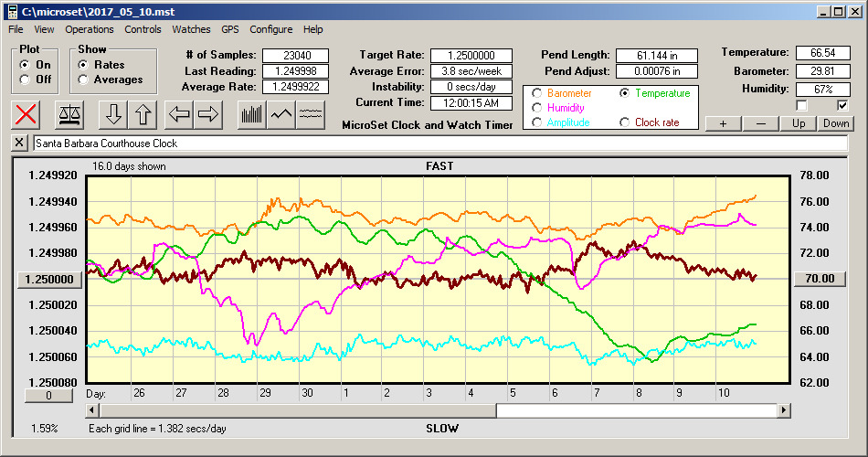Select the zigzag line graph style icon

[x=281, y=114]
